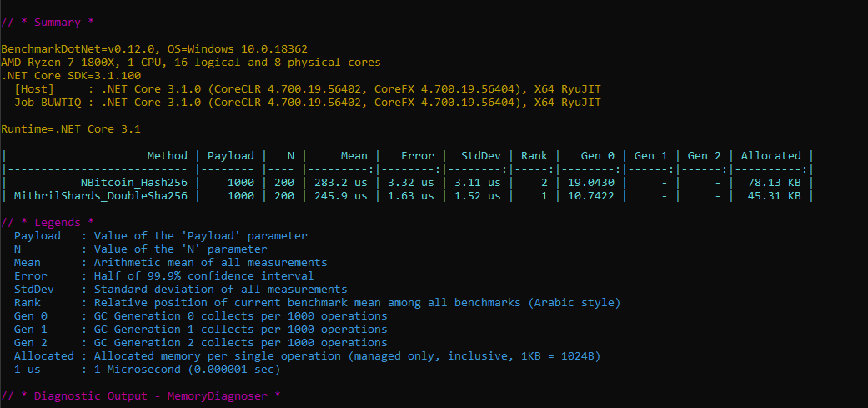
Task: Click Gen 0 value '19.0430'
Action: [590, 182]
